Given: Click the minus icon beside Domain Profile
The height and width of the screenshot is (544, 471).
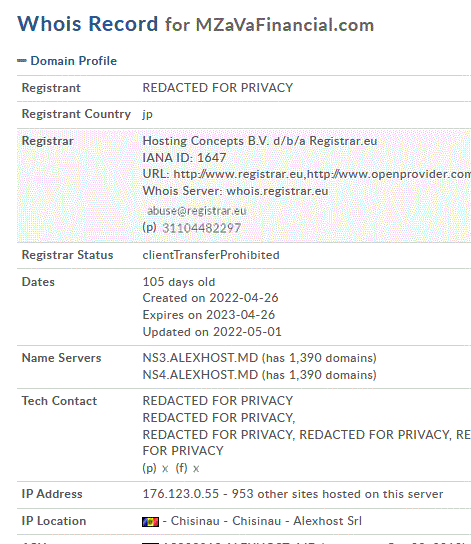Looking at the screenshot, I should click(x=22, y=61).
